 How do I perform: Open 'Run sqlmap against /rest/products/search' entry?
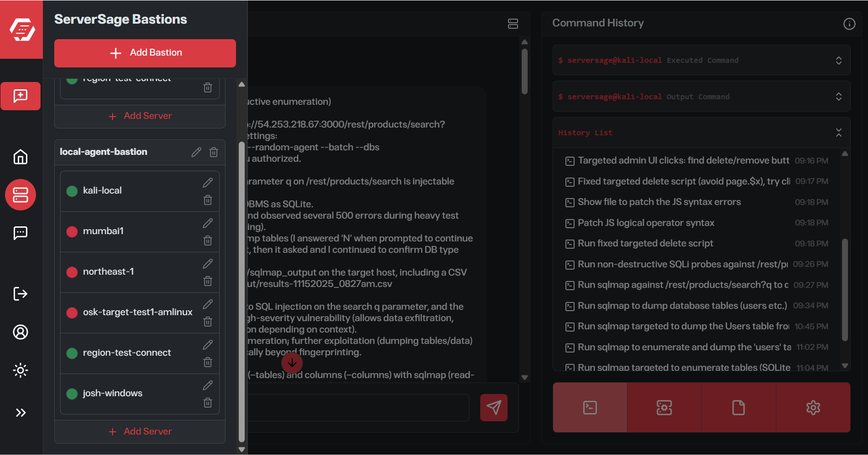tap(697, 285)
